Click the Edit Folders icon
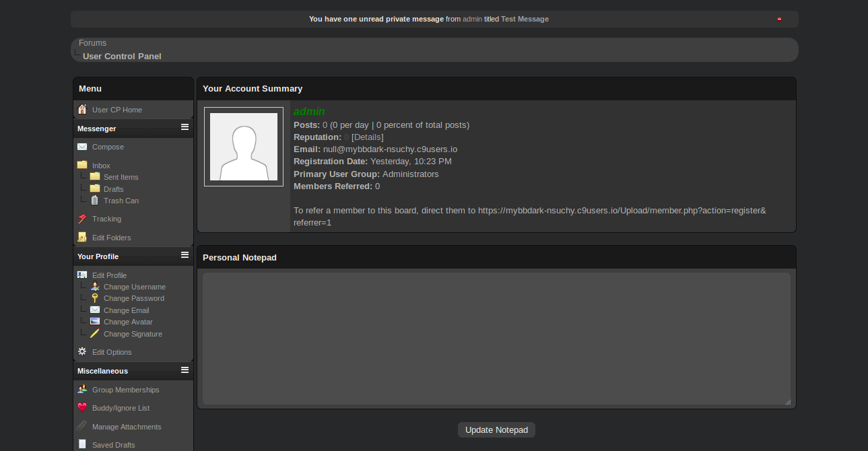The height and width of the screenshot is (451, 868). click(82, 237)
